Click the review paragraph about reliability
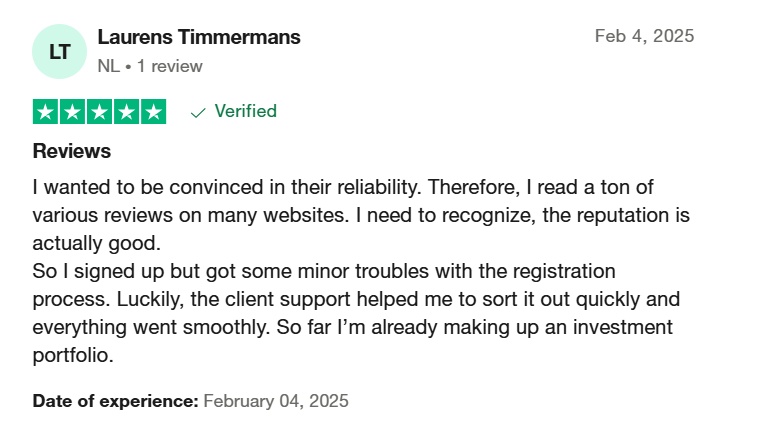Viewport: 760px width, 429px height. click(x=361, y=215)
